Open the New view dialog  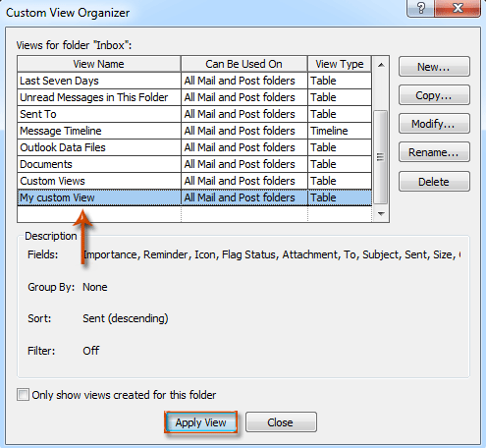[x=434, y=67]
